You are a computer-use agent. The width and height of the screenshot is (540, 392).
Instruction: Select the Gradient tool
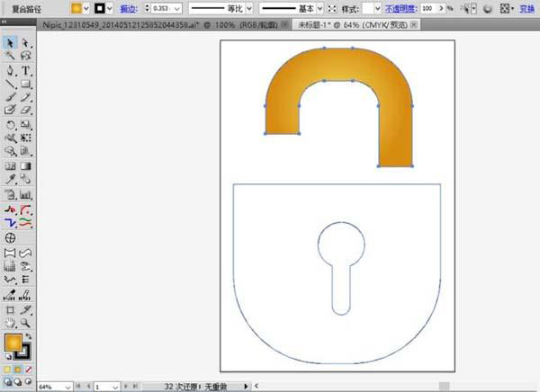pos(25,166)
